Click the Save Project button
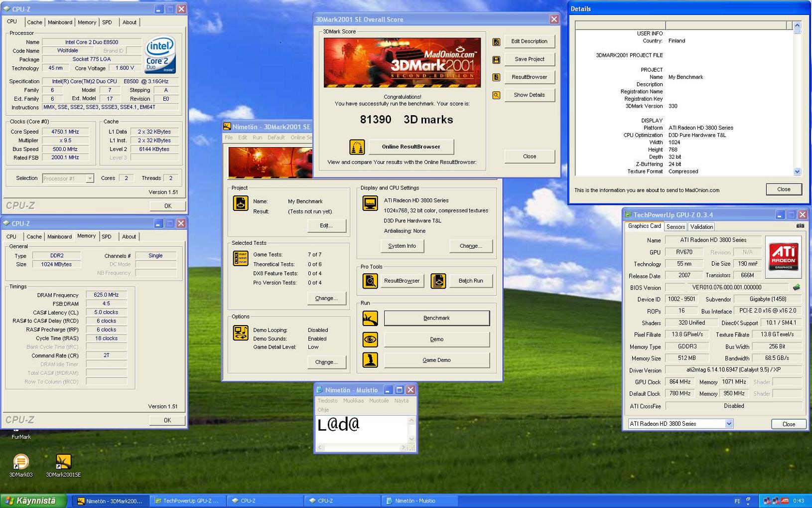812x508 pixels. pos(529,59)
